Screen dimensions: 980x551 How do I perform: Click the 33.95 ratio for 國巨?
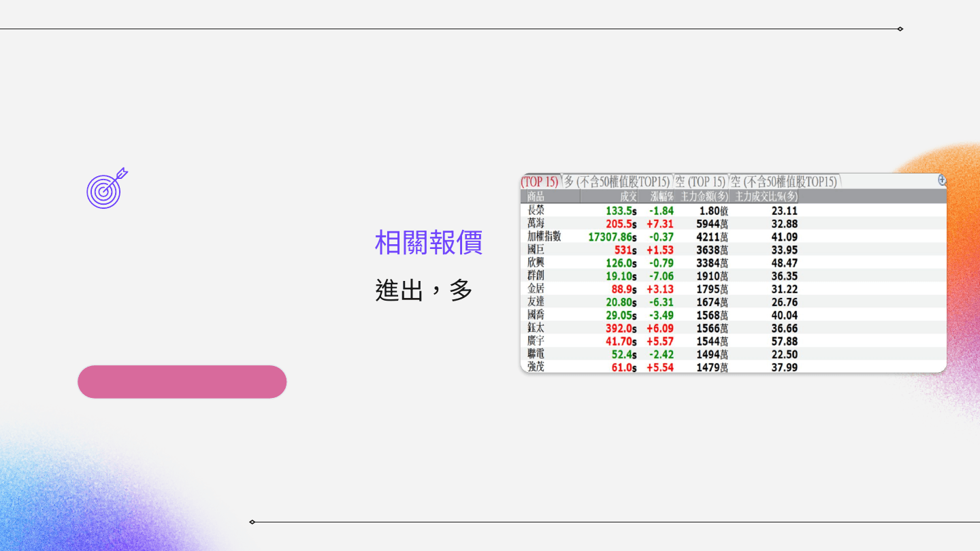pyautogui.click(x=784, y=250)
